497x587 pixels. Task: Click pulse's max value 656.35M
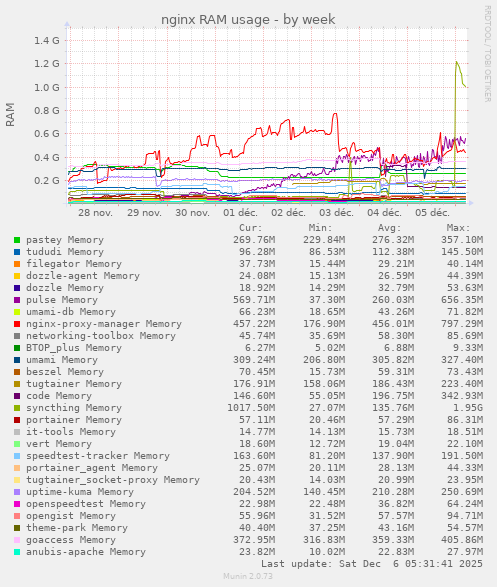point(462,300)
